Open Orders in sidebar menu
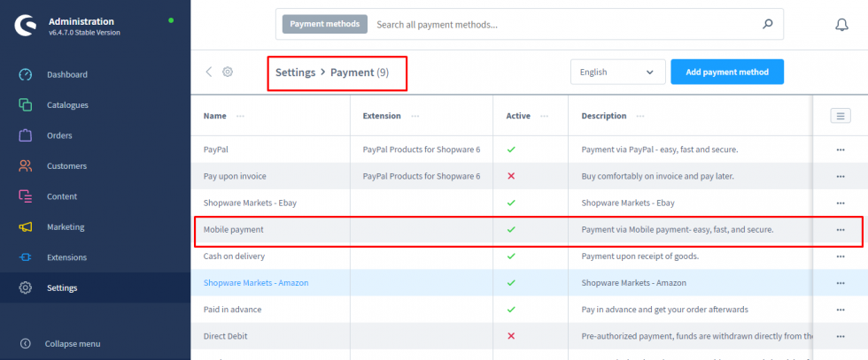 click(x=59, y=136)
